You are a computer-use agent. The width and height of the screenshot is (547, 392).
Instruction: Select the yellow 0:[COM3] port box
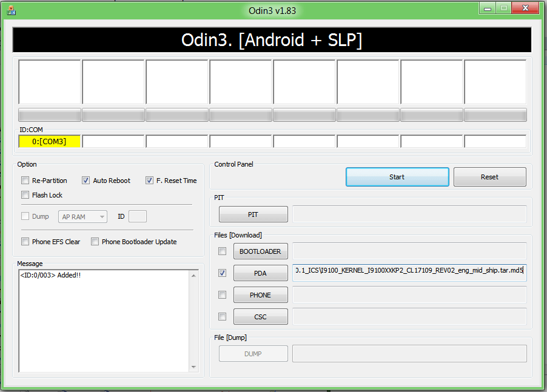point(50,141)
